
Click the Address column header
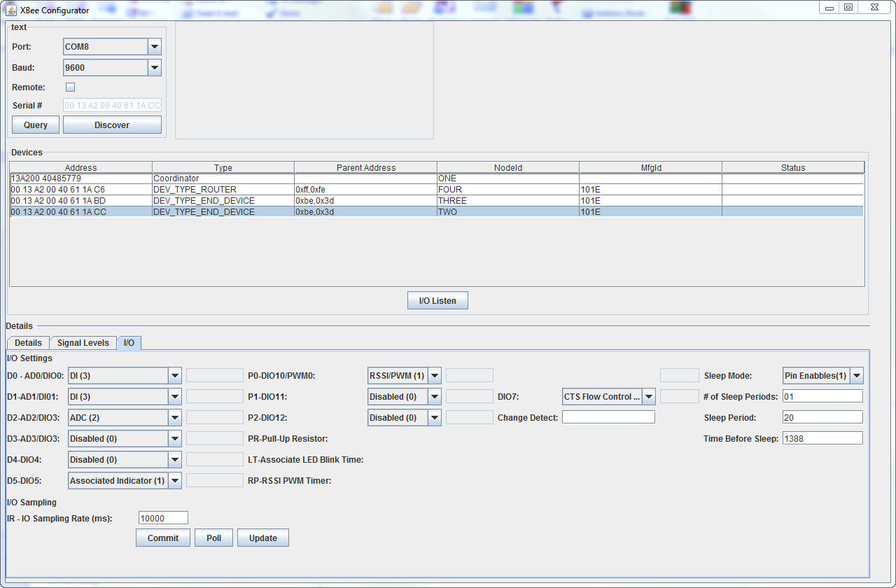[x=80, y=168]
